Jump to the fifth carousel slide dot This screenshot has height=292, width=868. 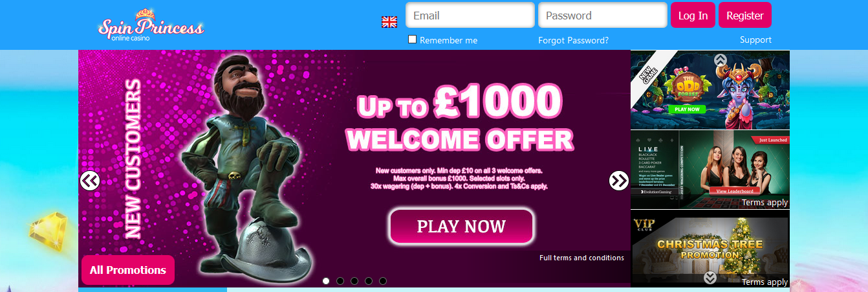pyautogui.click(x=383, y=281)
